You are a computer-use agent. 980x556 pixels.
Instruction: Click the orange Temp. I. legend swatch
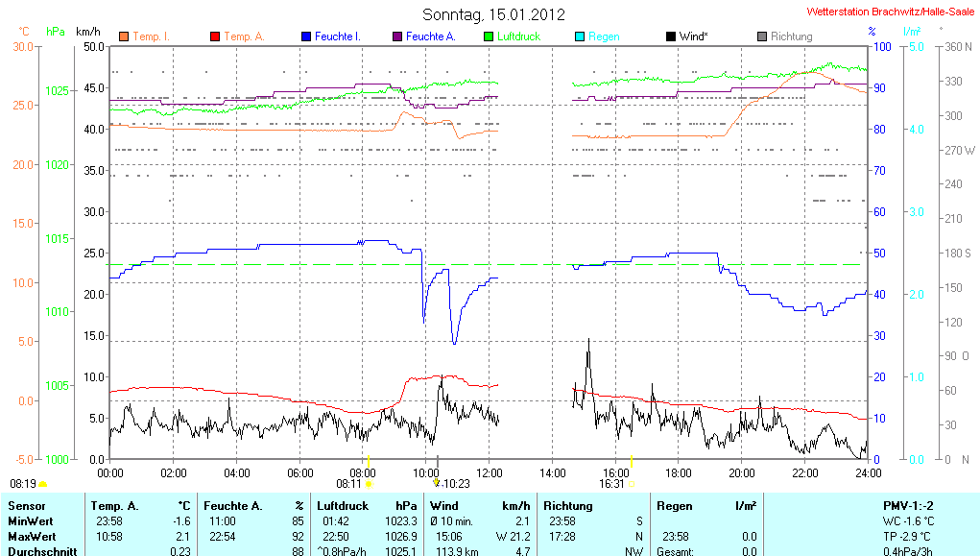pyautogui.click(x=124, y=36)
